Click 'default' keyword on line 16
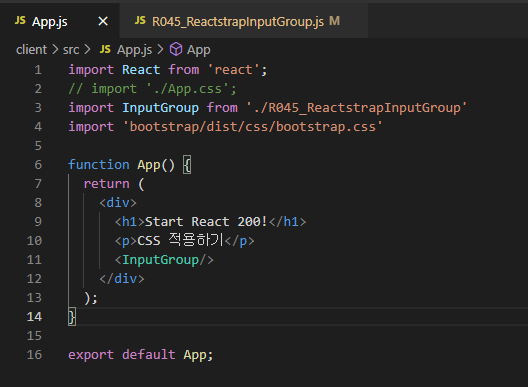This screenshot has height=387, width=528. point(148,355)
